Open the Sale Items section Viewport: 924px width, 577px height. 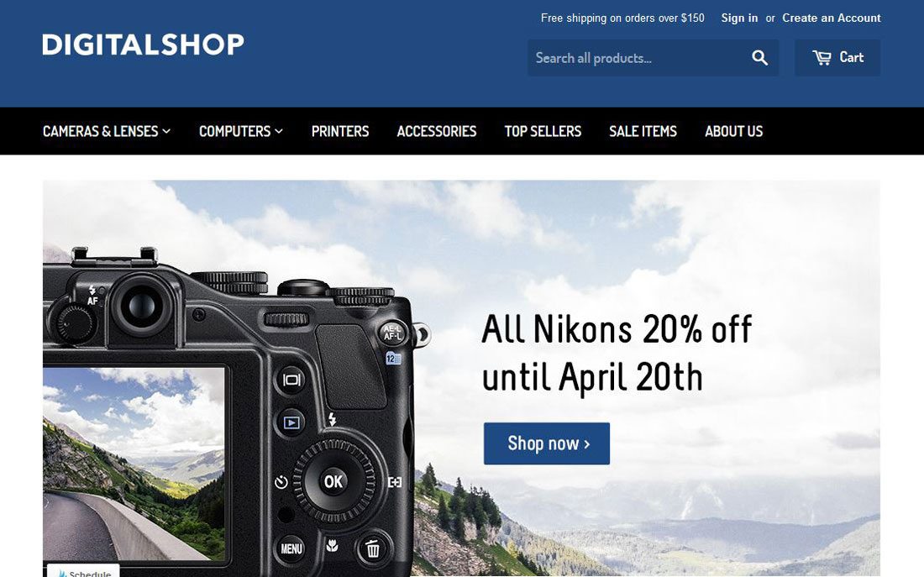[643, 131]
